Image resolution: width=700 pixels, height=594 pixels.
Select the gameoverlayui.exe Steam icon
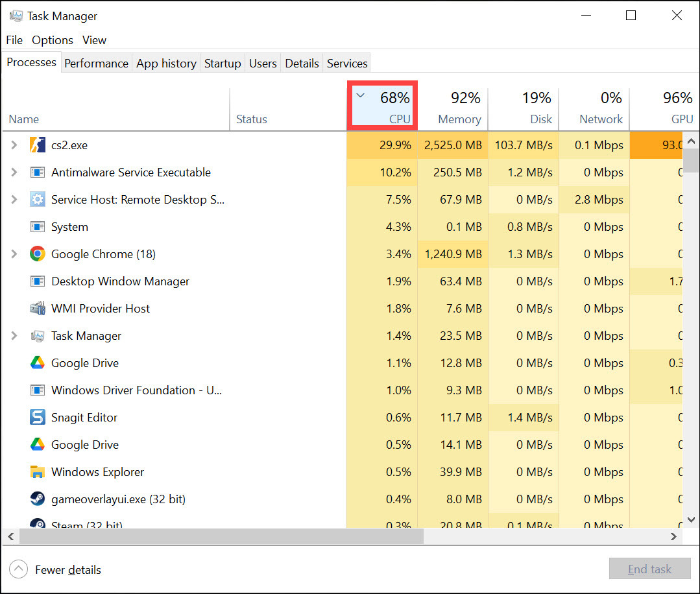click(x=38, y=499)
